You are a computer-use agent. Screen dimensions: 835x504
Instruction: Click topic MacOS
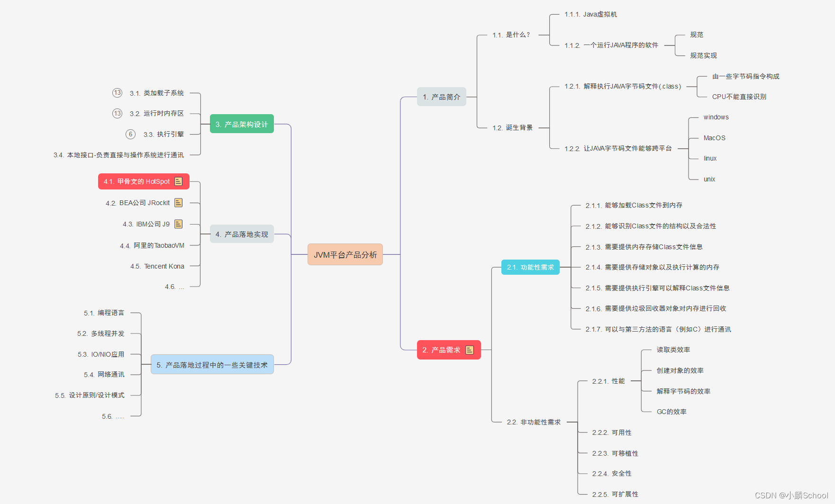tap(714, 138)
